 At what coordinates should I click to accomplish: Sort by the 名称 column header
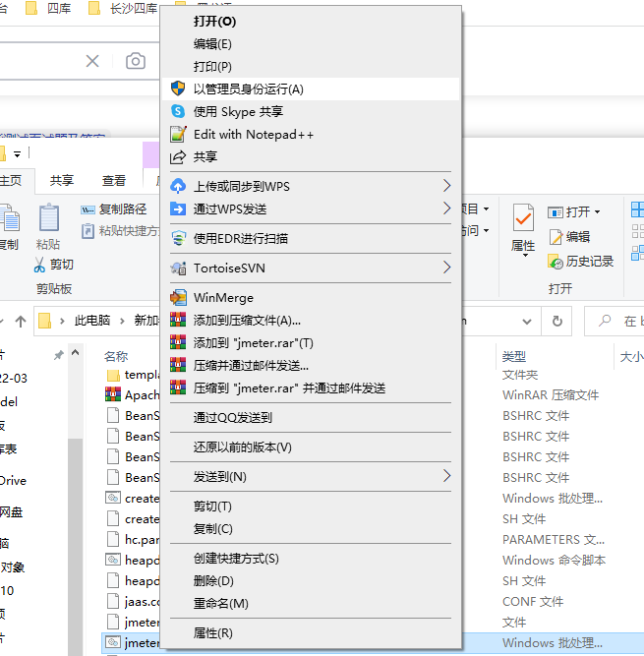pyautogui.click(x=116, y=356)
